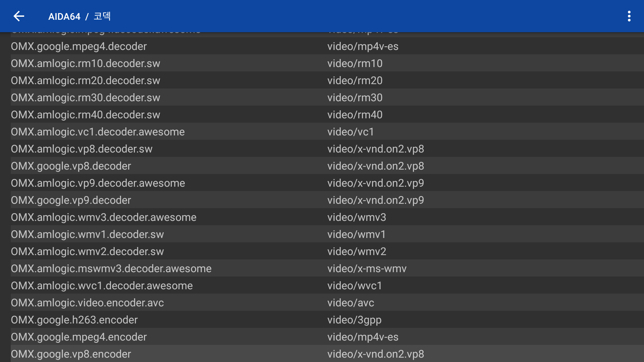Tap the OMX.google.mpeg4.encoder entry
This screenshot has width=644, height=362.
click(x=79, y=337)
